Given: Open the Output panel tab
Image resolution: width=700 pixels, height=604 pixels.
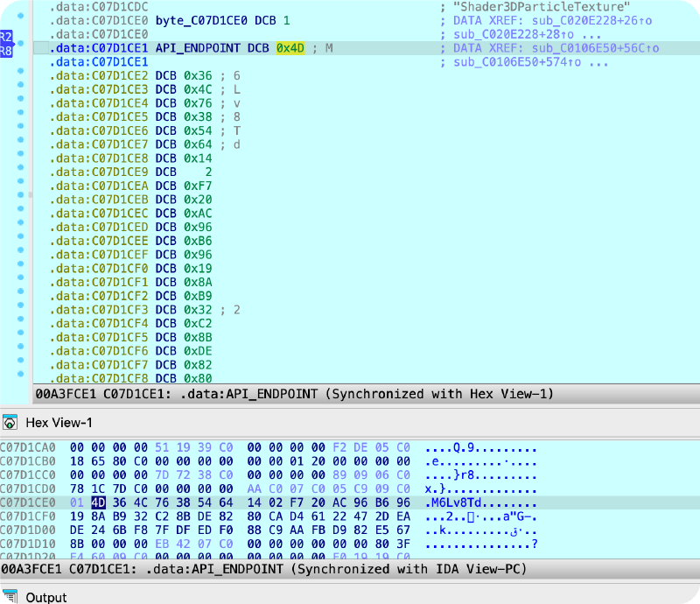Looking at the screenshot, I should tap(46, 597).
